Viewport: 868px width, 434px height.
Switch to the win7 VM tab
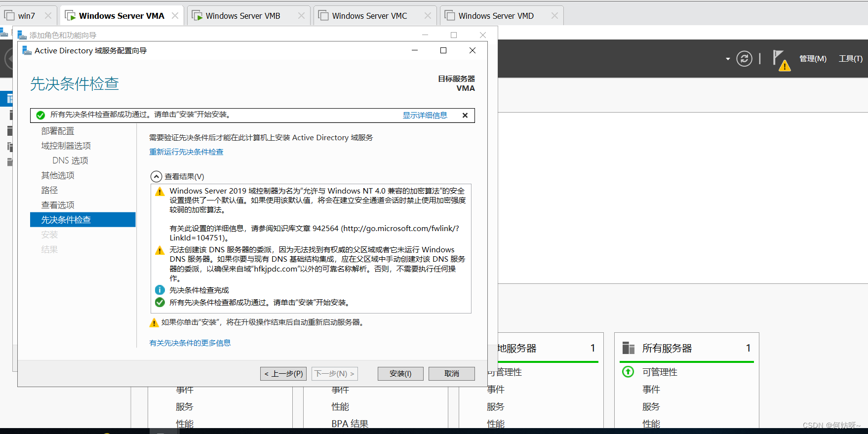[26, 16]
